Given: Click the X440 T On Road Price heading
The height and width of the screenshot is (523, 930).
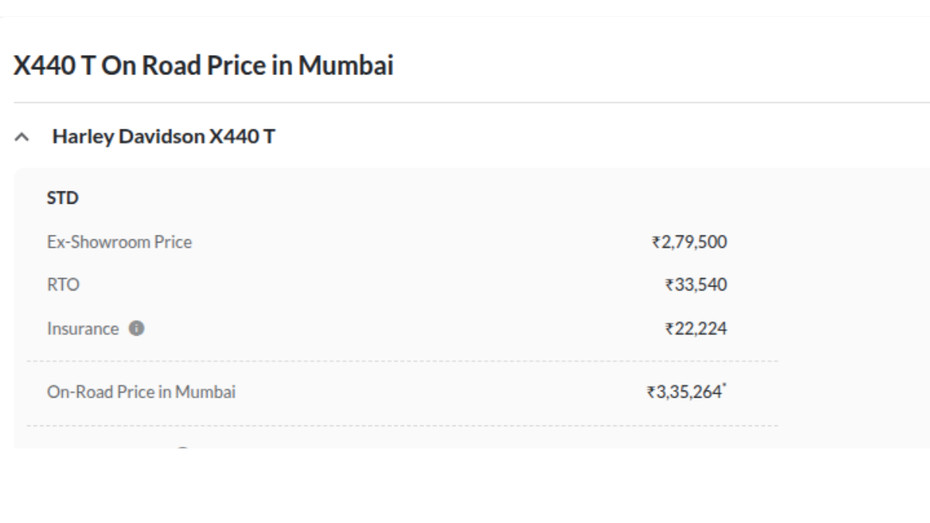Looking at the screenshot, I should (x=203, y=66).
